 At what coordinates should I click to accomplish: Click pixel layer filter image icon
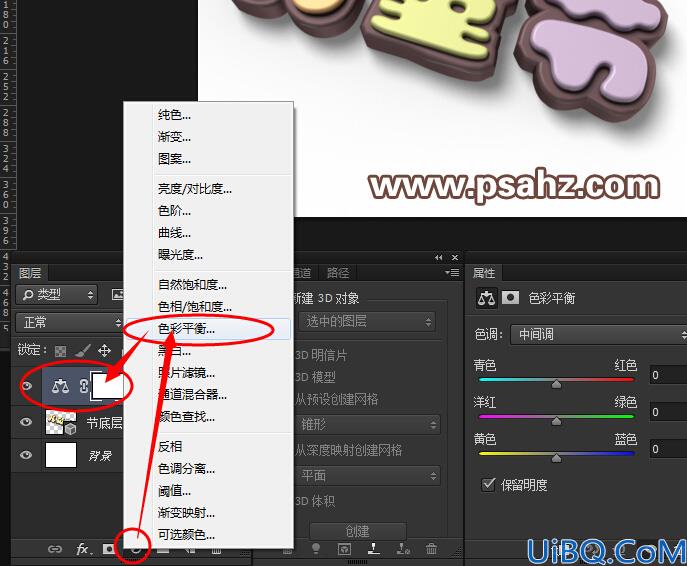(x=117, y=294)
